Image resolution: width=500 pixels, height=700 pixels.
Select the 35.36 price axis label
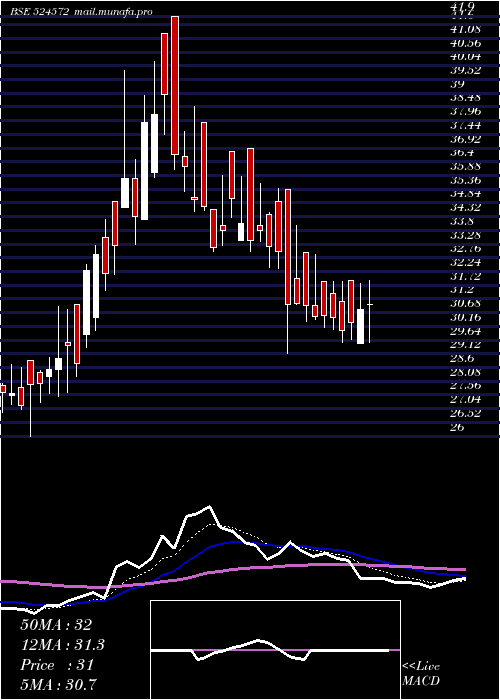click(465, 180)
